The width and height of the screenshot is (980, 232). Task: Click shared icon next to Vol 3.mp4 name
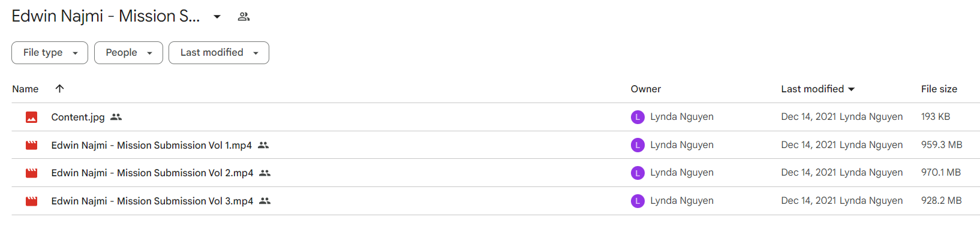click(x=265, y=201)
